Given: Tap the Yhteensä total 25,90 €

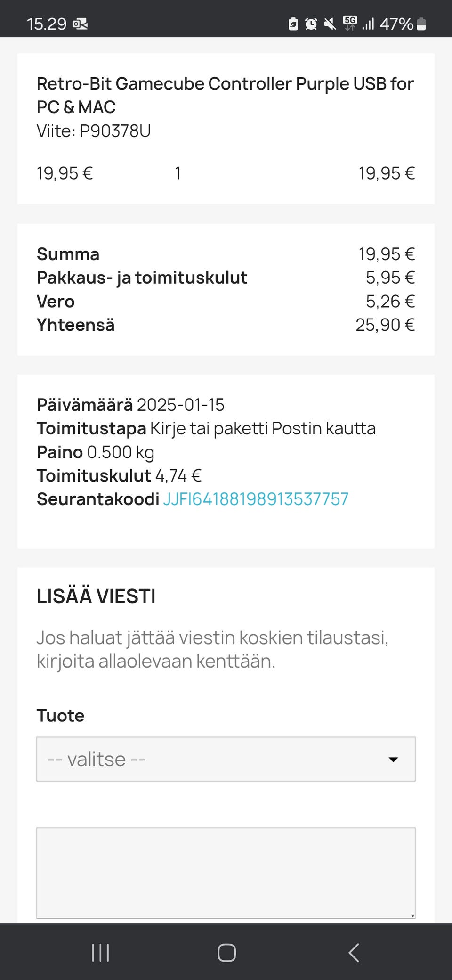Looking at the screenshot, I should 385,325.
